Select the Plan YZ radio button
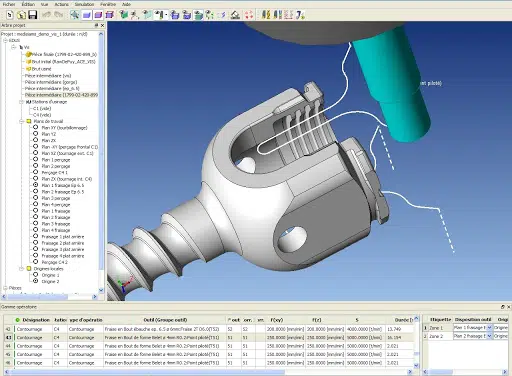Image resolution: width=512 pixels, height=376 pixels. [35, 134]
